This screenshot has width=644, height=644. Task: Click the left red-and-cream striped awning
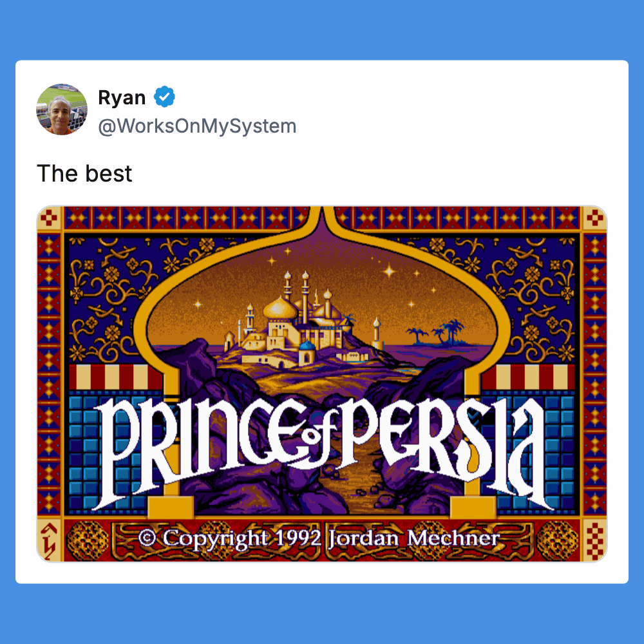[116, 377]
